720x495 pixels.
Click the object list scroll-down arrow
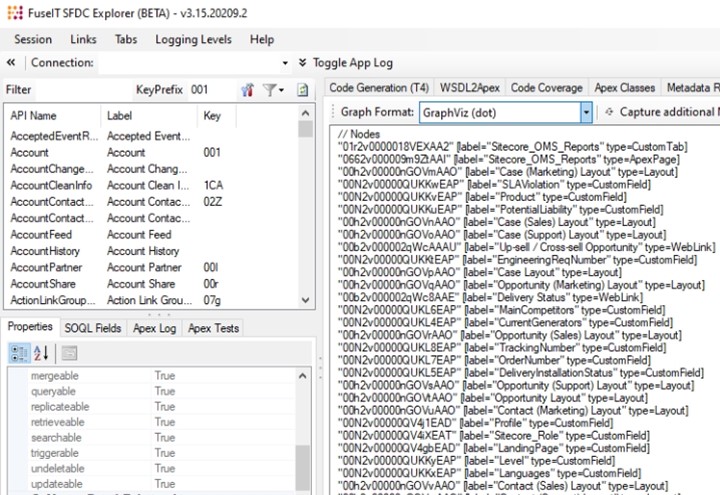305,300
